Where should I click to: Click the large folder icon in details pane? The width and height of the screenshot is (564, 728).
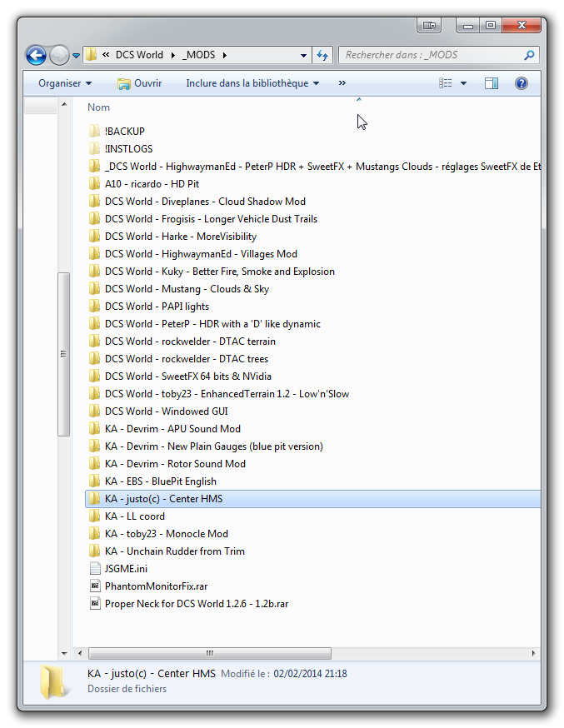pos(56,681)
